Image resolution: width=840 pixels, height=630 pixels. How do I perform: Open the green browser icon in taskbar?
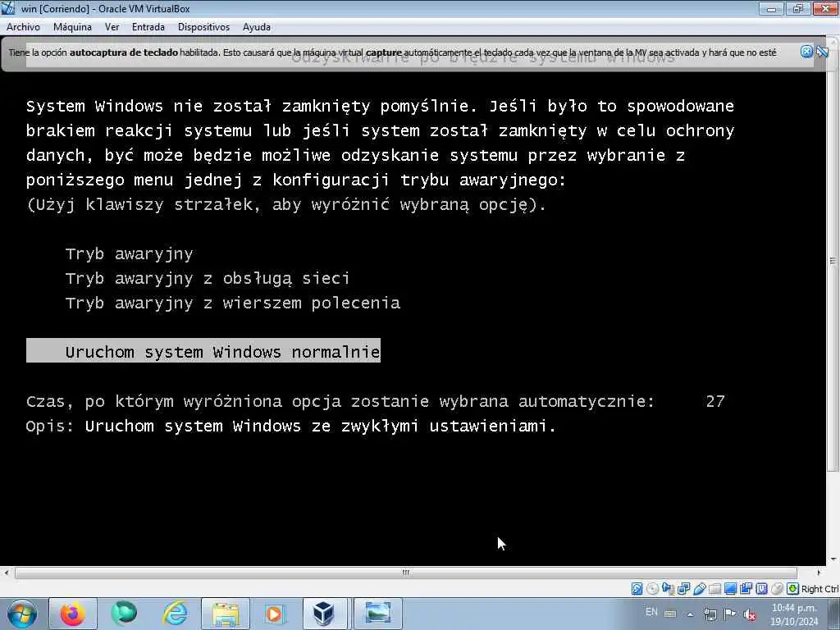[x=124, y=614]
